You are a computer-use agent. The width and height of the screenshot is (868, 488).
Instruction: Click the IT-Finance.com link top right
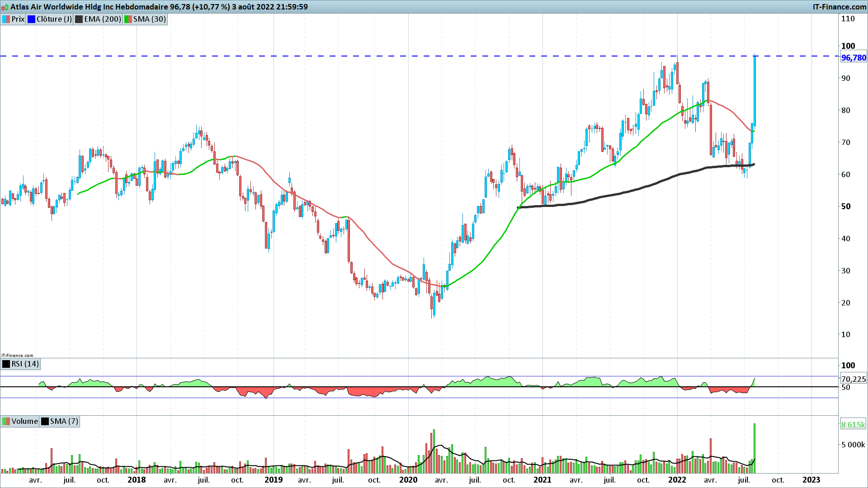coord(840,7)
